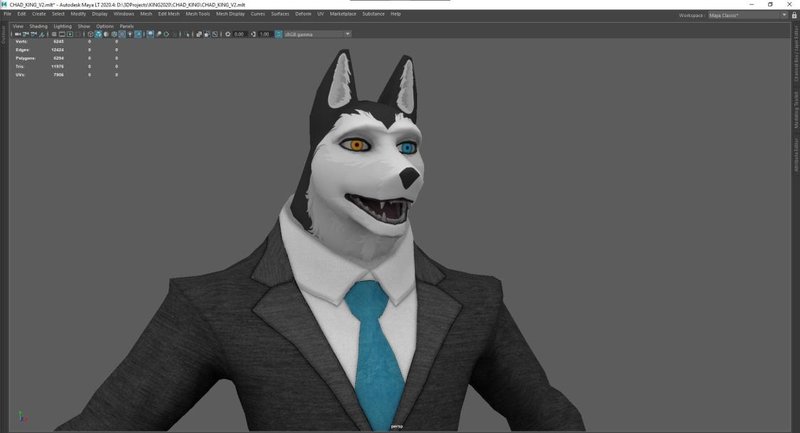Toggle Use All Lights bulb icon

click(130, 34)
